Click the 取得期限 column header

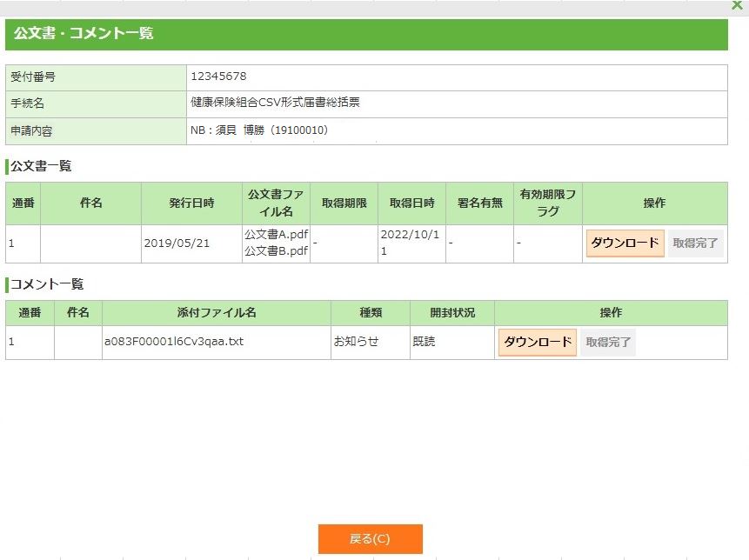coord(344,203)
